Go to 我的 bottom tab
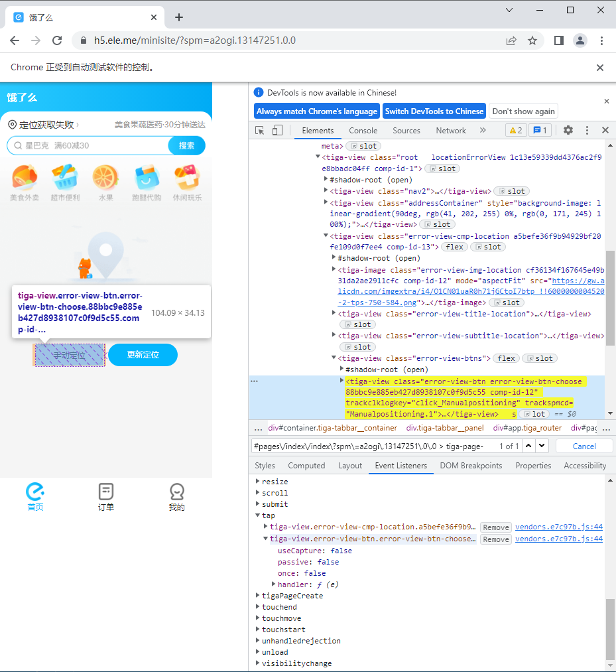Image resolution: width=616 pixels, height=672 pixels. pos(176,497)
